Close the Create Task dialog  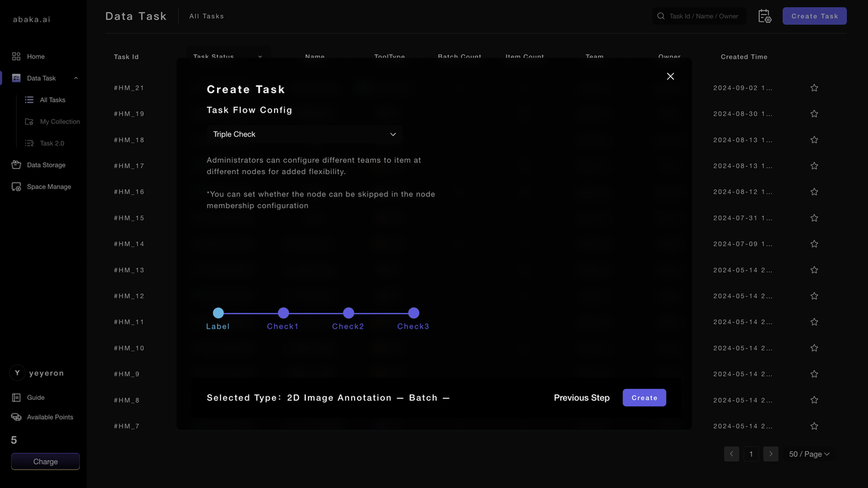[x=670, y=77]
